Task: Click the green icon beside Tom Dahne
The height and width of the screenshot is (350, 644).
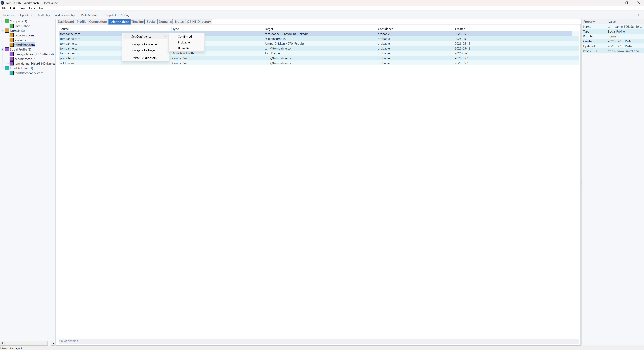Action: click(11, 26)
